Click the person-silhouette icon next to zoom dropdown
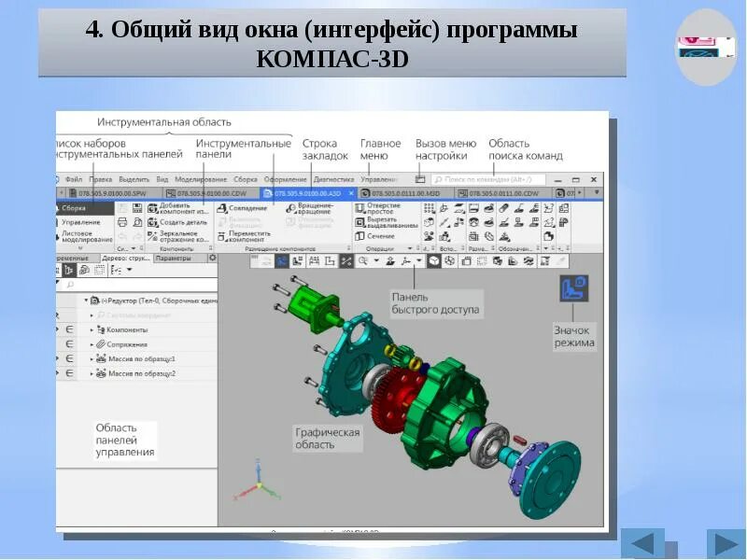The image size is (747, 560). (390, 261)
